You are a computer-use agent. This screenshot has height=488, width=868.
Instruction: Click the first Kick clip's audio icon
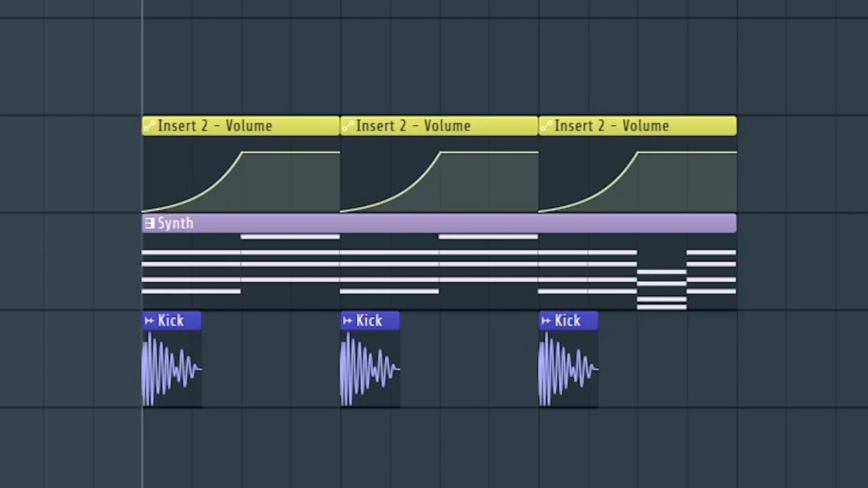pos(149,321)
